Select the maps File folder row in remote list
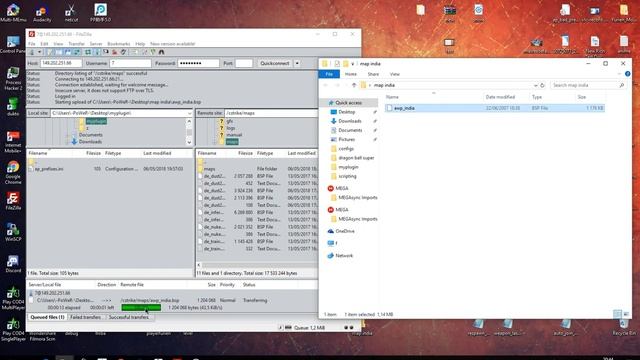Image resolution: width=640 pixels, height=360 pixels. (x=257, y=169)
